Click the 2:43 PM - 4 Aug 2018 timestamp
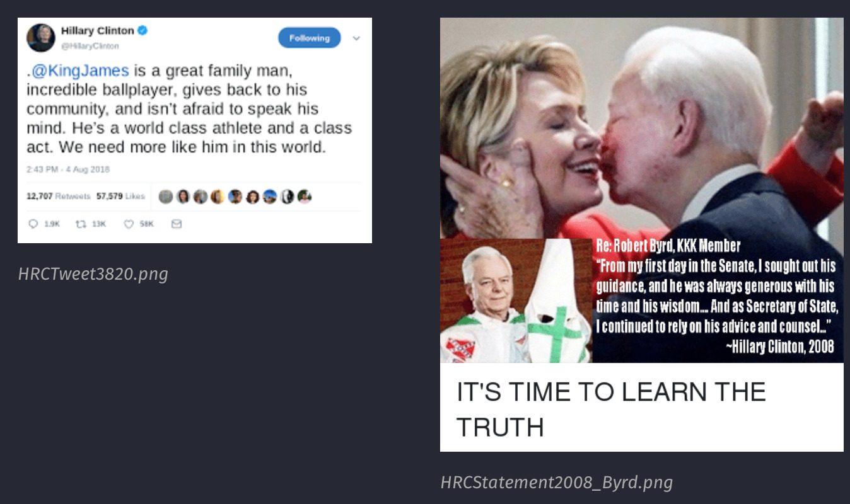Viewport: 850px width, 504px height. click(x=68, y=169)
